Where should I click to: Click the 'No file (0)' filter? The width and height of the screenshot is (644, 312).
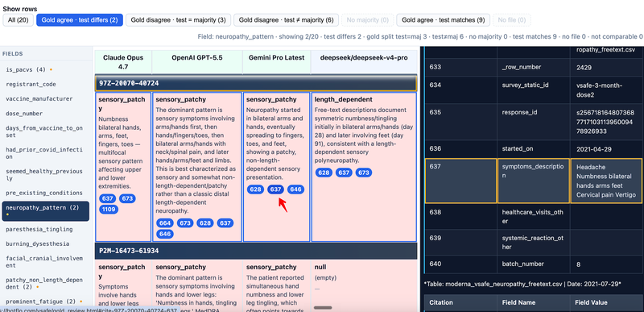(x=511, y=19)
